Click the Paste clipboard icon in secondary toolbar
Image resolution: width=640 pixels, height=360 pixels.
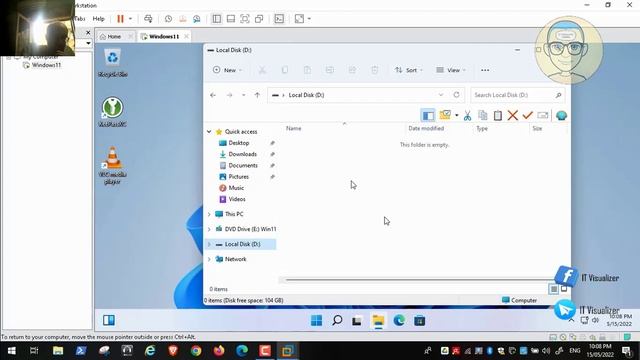pyautogui.click(x=498, y=116)
